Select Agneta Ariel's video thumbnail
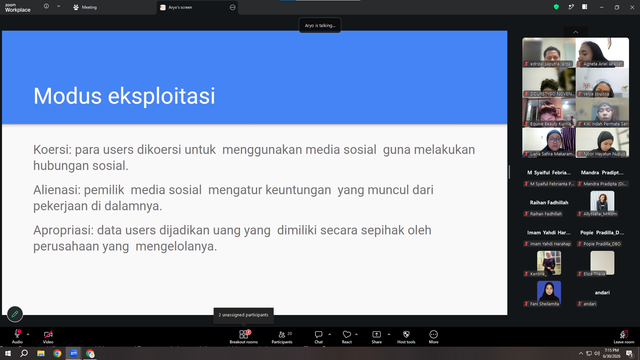640x360 pixels. (x=602, y=52)
